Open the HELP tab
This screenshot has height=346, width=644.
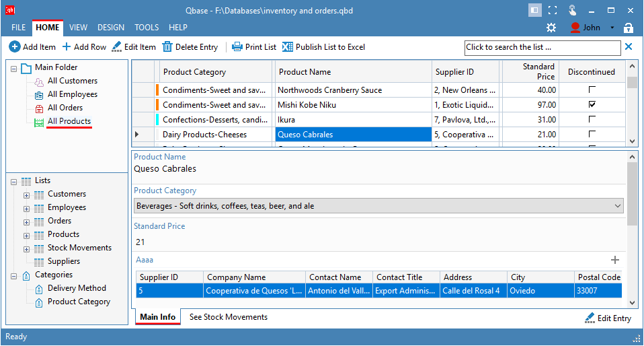click(178, 28)
